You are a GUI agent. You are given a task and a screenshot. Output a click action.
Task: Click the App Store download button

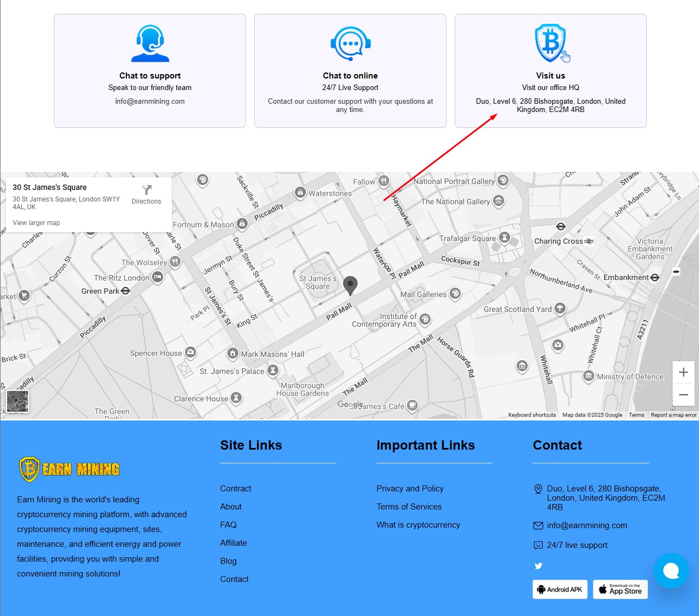620,590
